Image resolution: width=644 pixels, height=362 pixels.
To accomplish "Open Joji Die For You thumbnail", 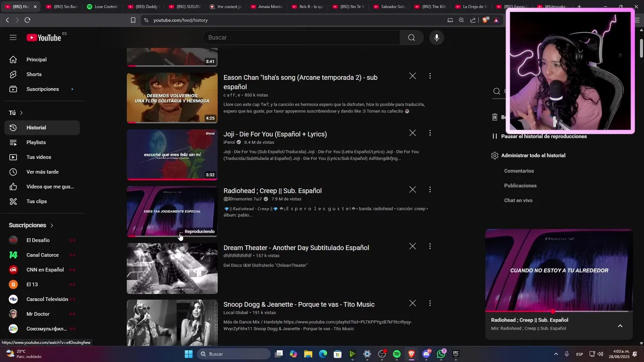I will [172, 155].
